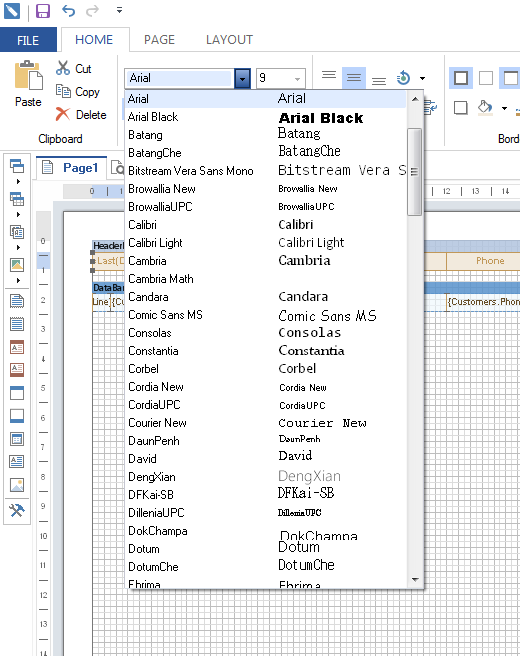Select the report summary band icon
520x656 pixels.
click(17, 324)
